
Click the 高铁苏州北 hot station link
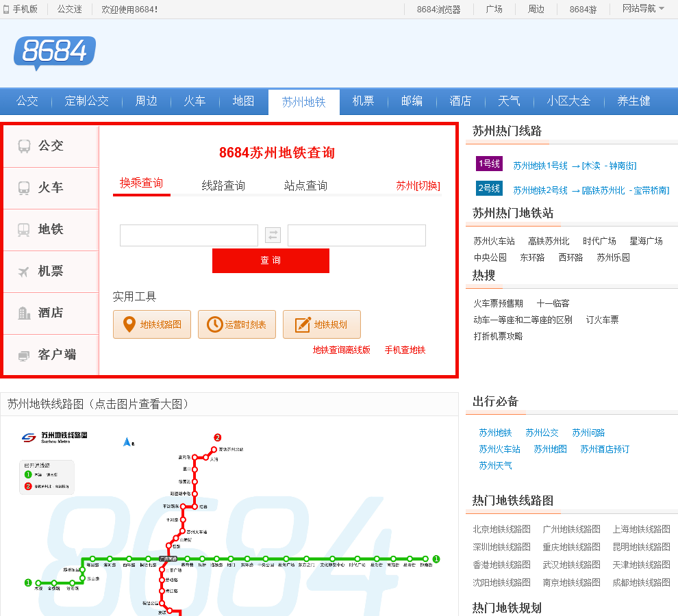(549, 241)
